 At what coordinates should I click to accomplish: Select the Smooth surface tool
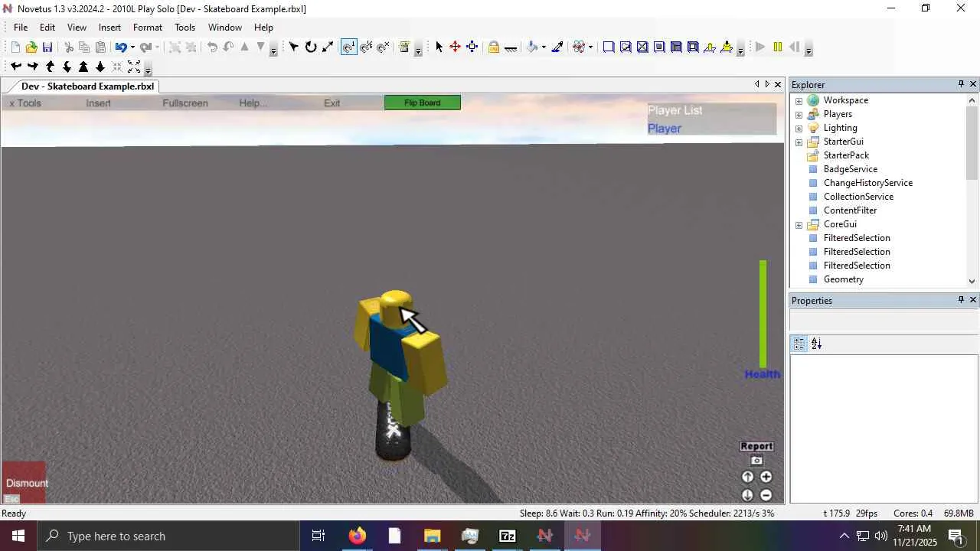point(609,47)
